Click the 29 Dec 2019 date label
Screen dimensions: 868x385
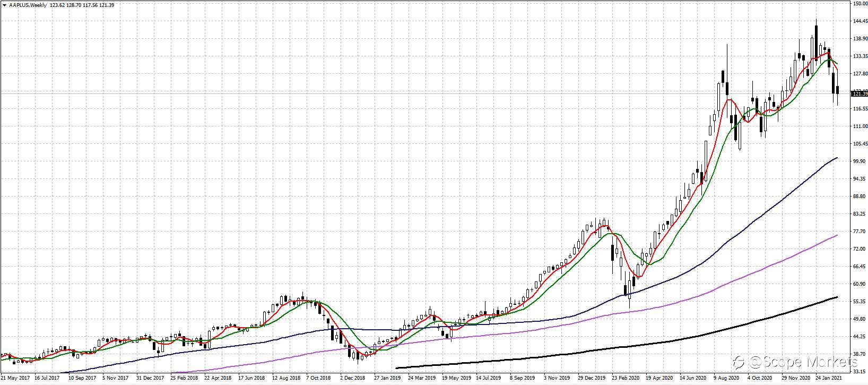pyautogui.click(x=592, y=379)
